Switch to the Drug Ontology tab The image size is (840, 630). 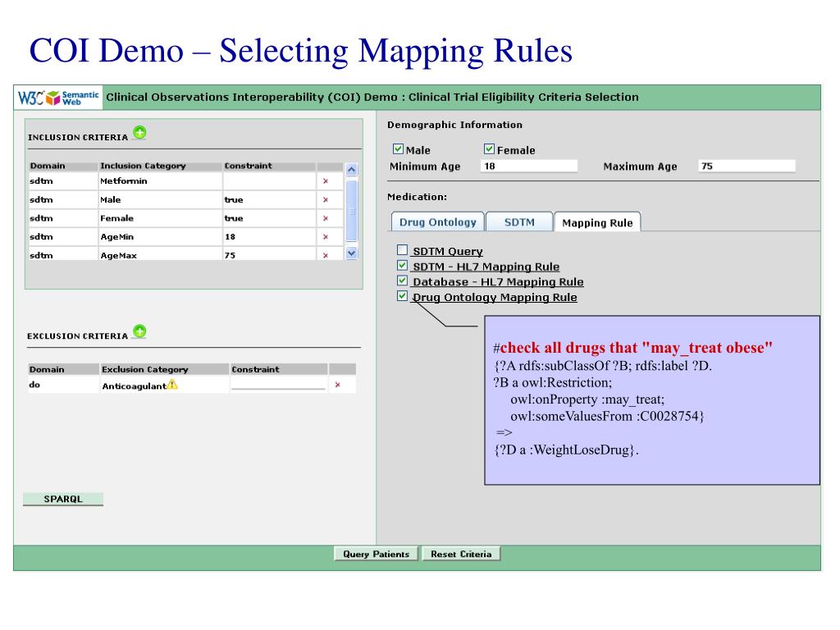coord(438,221)
